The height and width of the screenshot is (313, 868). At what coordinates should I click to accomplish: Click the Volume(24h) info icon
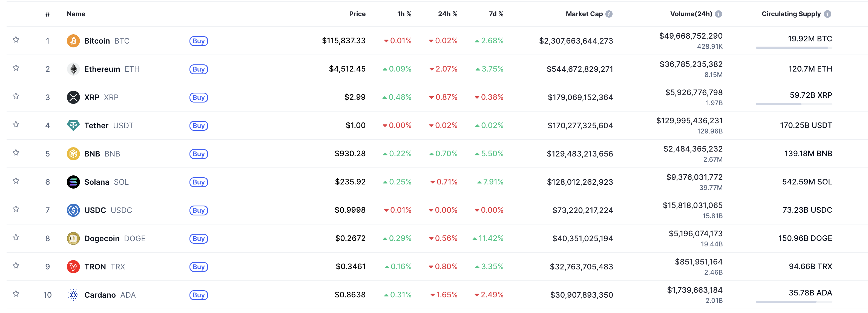click(x=718, y=14)
